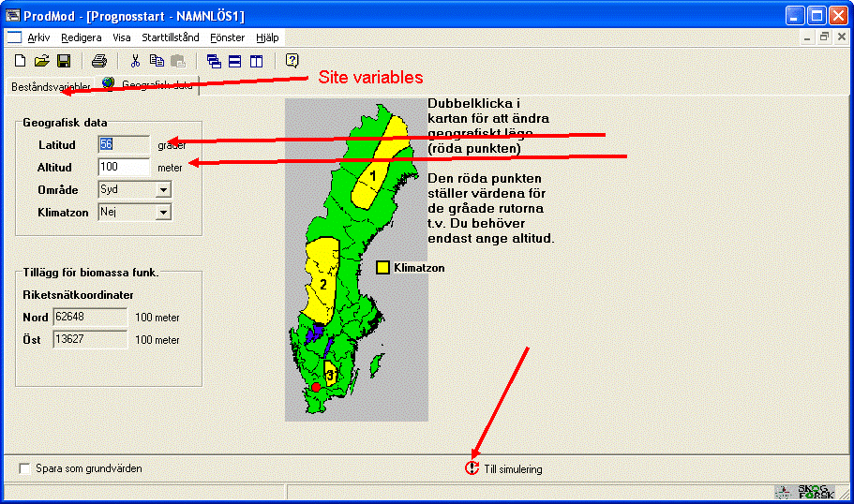Click the Gotland island on the map
Viewport: 854px width, 504px height.
pos(376,364)
